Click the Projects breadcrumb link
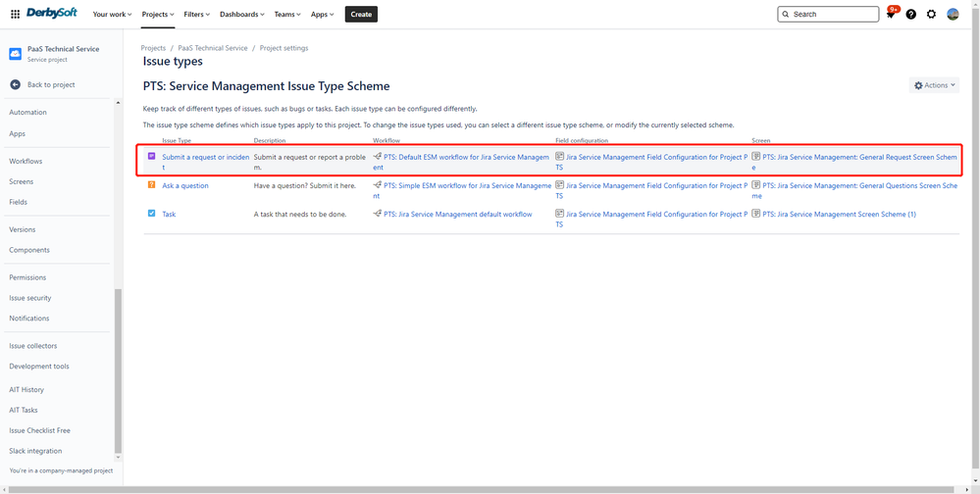Screen dimensions: 980x494 (153, 48)
